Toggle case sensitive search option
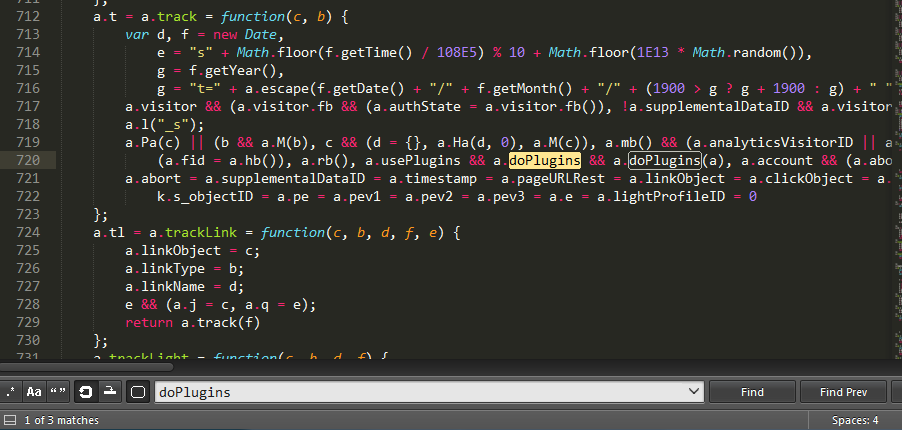902x430 pixels. pyautogui.click(x=34, y=392)
